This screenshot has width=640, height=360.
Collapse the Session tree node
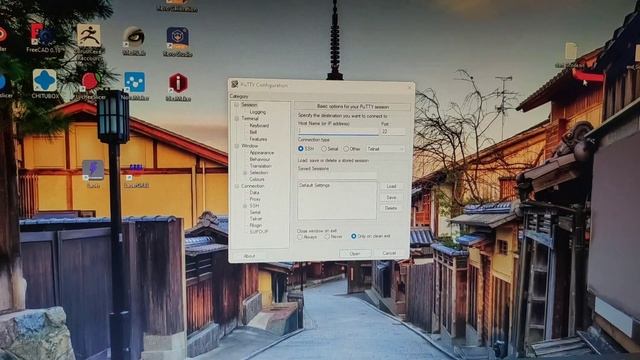pyautogui.click(x=236, y=105)
